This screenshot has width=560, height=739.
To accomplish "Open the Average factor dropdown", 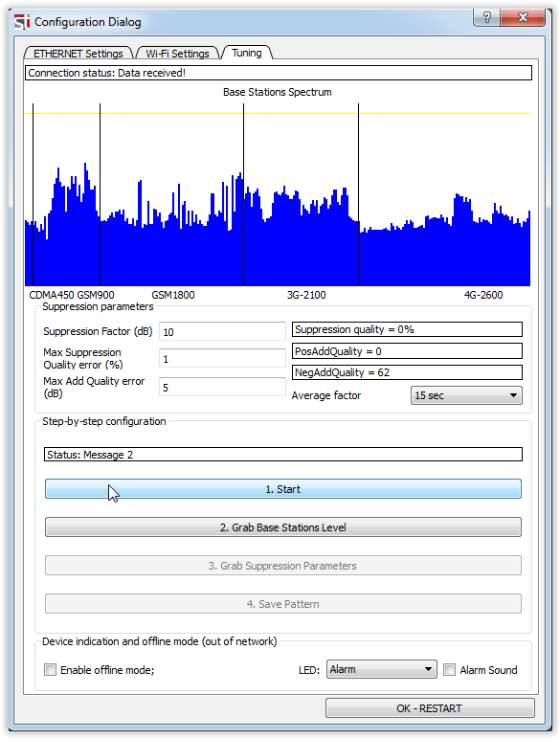I will 466,395.
